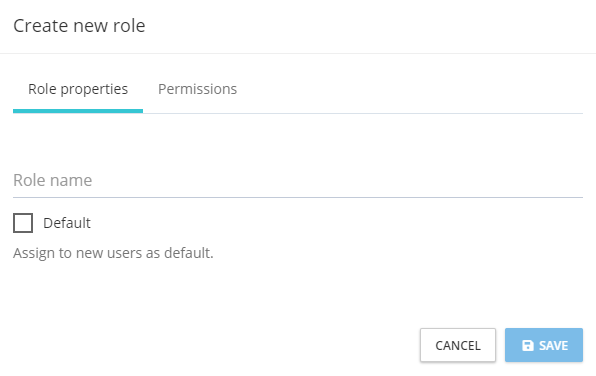This screenshot has height=376, width=596.
Task: Click the word 'Default' next to checkbox
Action: click(67, 223)
